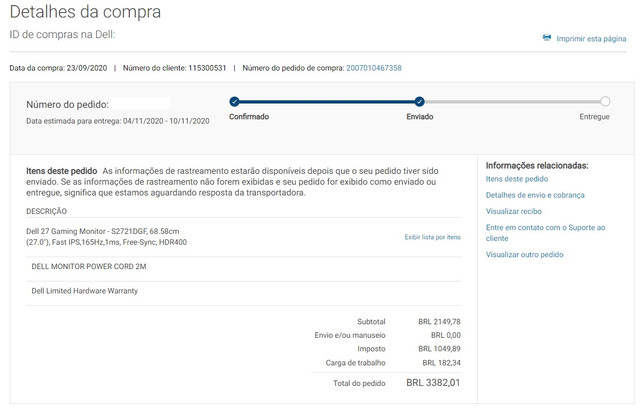Image resolution: width=640 pixels, height=411 pixels.
Task: Open Detalhes de envio e cobrança
Action: pos(535,195)
